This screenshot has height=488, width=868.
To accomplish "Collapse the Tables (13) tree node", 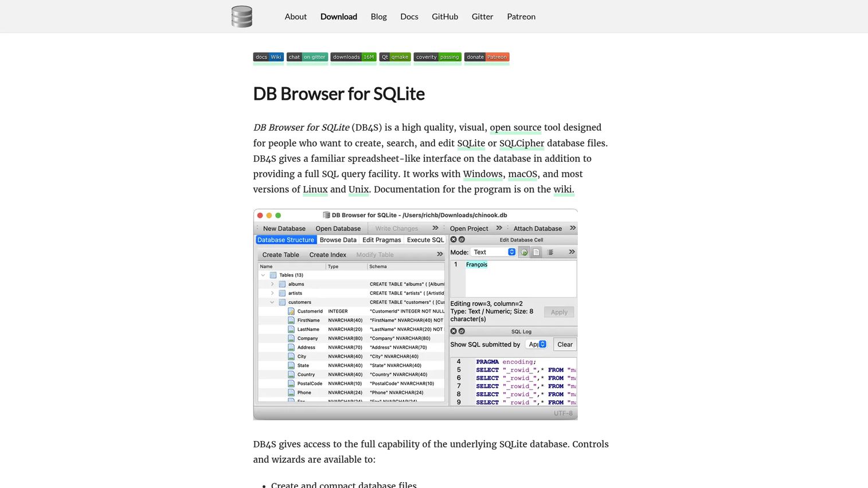I will tap(263, 275).
